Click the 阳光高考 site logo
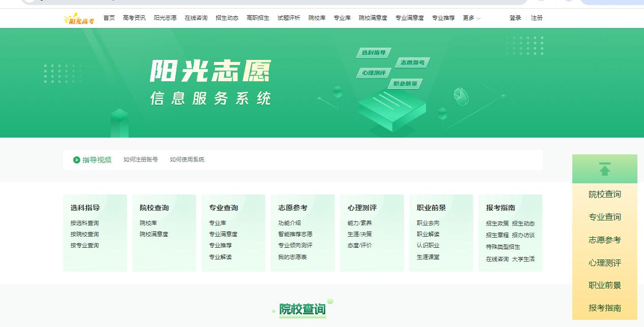The width and height of the screenshot is (644, 327). point(79,18)
